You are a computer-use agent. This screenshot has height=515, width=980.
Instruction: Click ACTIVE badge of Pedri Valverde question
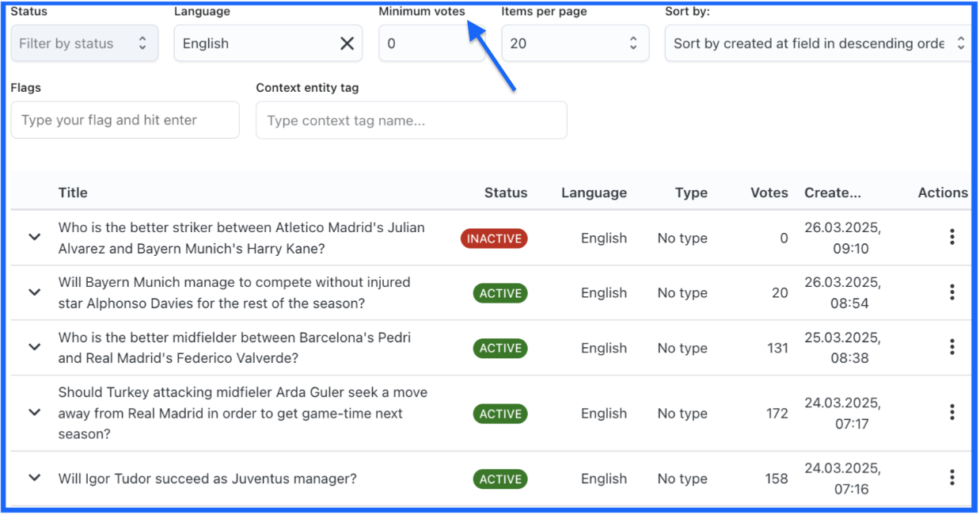pyautogui.click(x=500, y=348)
